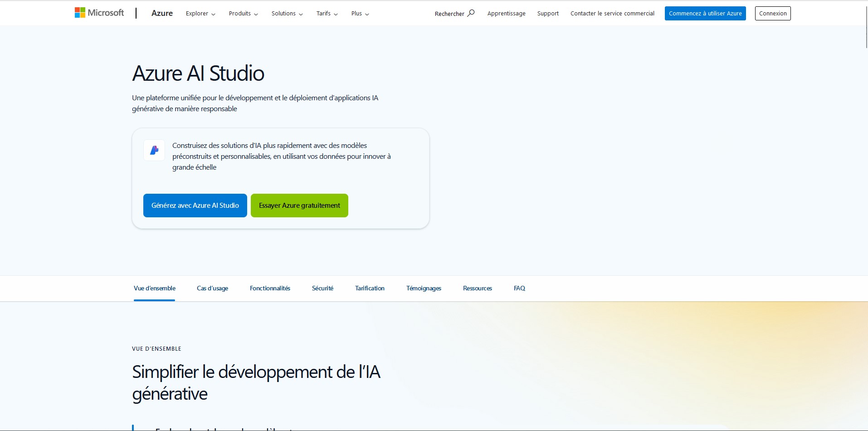The width and height of the screenshot is (868, 431).
Task: Click the Une plateforme unifiée subtitle text
Action: click(255, 103)
